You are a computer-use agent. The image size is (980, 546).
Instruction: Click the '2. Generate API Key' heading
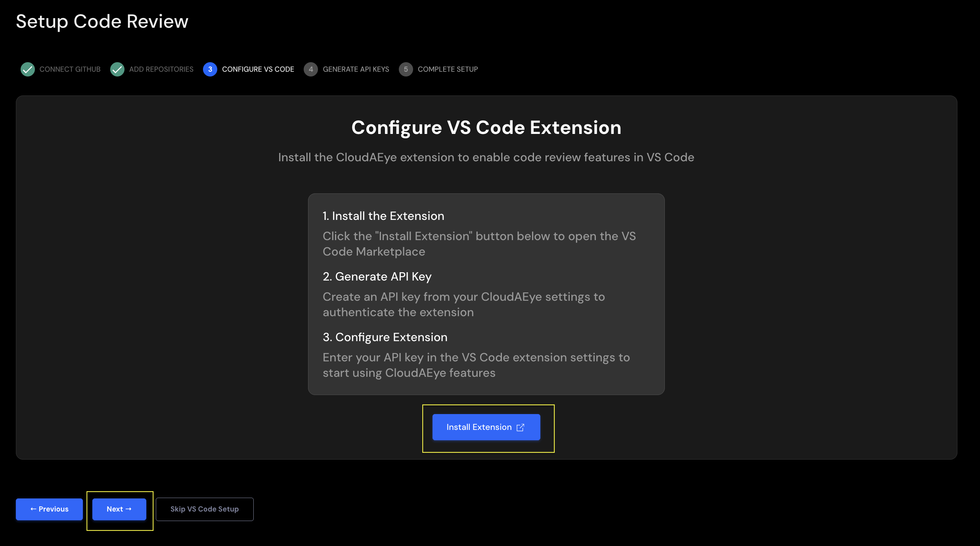tap(377, 277)
